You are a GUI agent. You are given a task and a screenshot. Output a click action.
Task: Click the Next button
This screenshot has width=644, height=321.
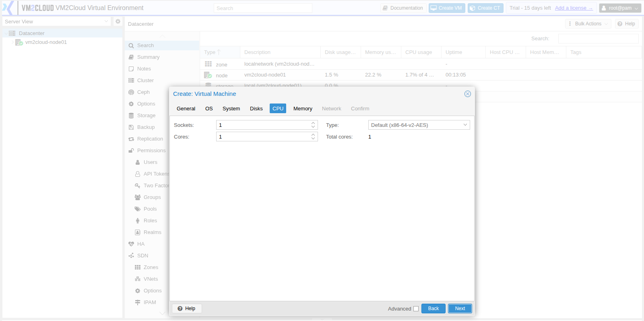pyautogui.click(x=460, y=309)
